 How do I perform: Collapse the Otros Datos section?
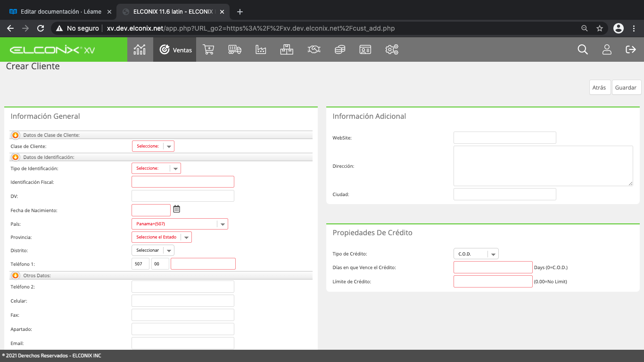pyautogui.click(x=16, y=275)
